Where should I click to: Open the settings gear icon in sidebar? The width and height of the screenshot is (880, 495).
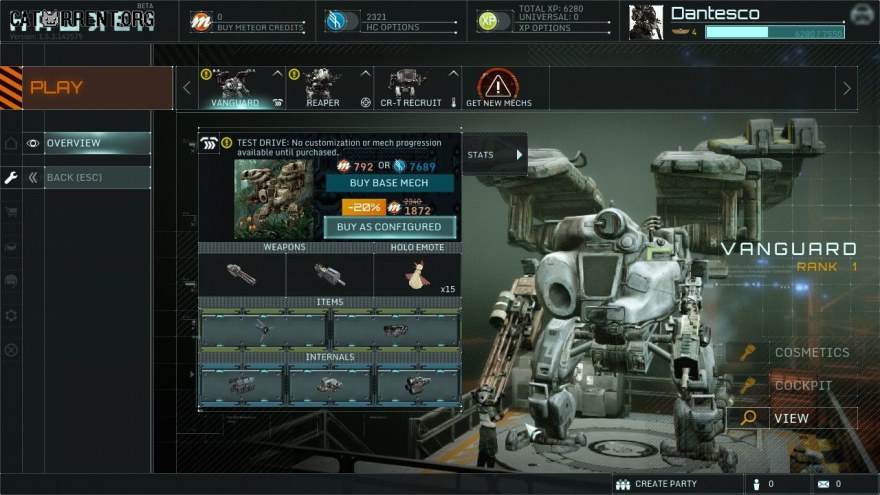11,315
